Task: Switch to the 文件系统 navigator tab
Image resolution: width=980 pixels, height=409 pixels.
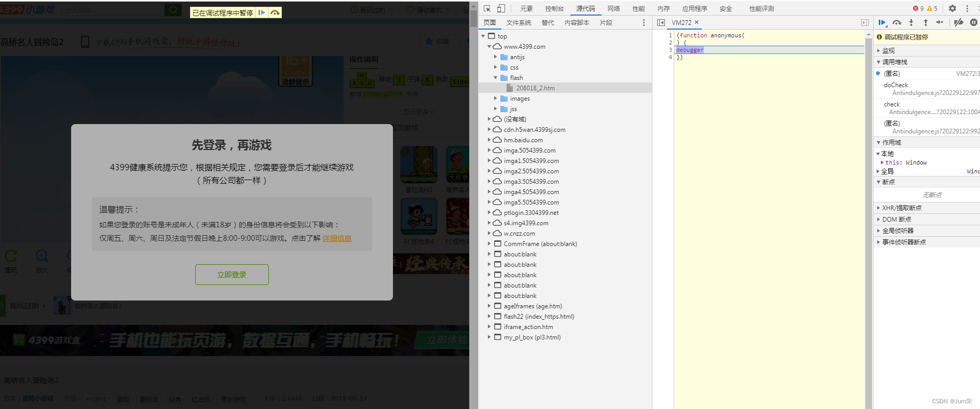Action: [519, 22]
